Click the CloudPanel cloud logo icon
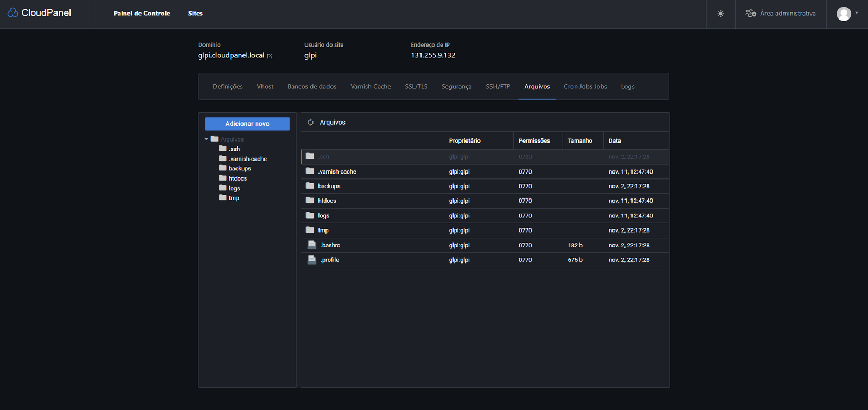Viewport: 868px width, 410px height. tap(12, 12)
